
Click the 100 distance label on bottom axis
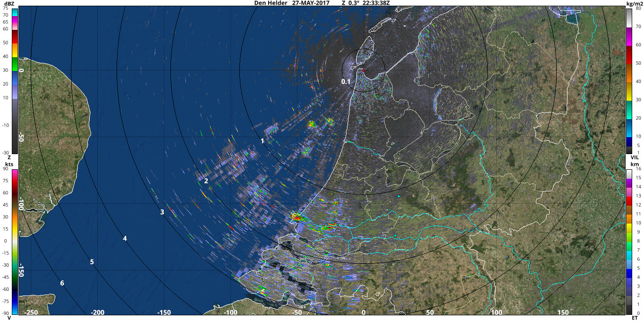[x=497, y=312]
